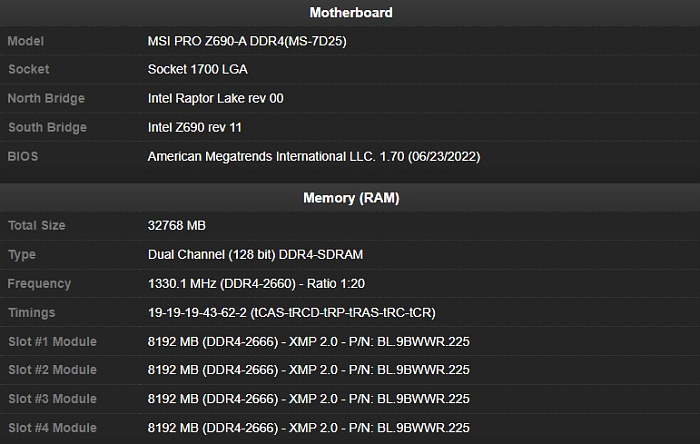
Task: Click the Socket label
Action: (x=29, y=69)
